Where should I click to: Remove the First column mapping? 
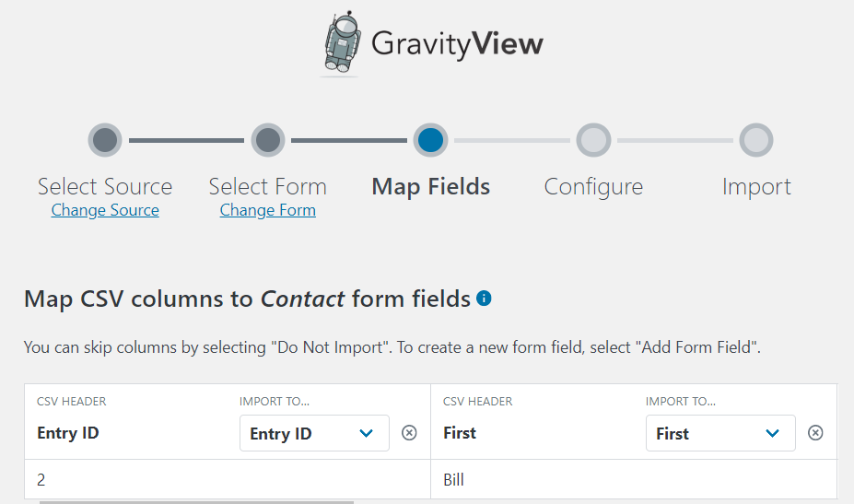click(x=815, y=433)
